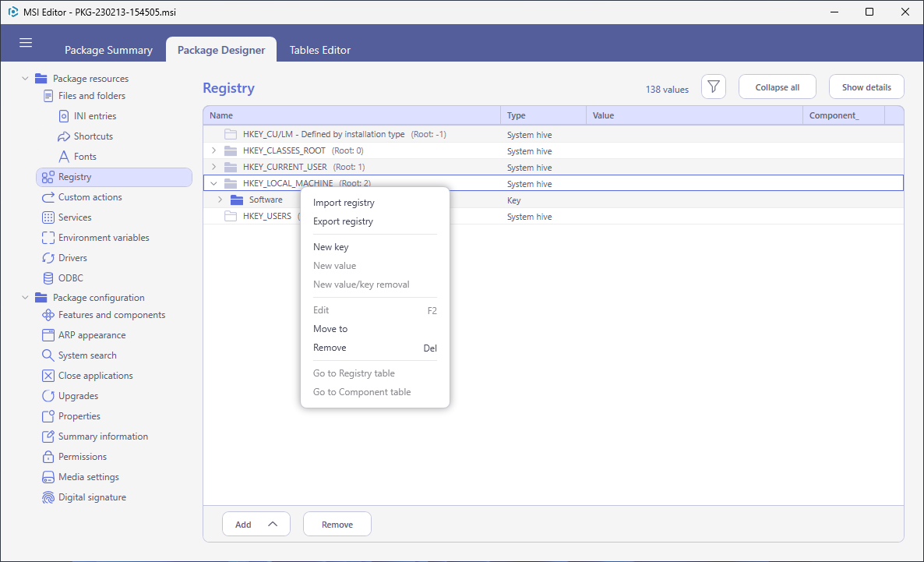Click the Show details button
The image size is (924, 562).
click(x=866, y=87)
